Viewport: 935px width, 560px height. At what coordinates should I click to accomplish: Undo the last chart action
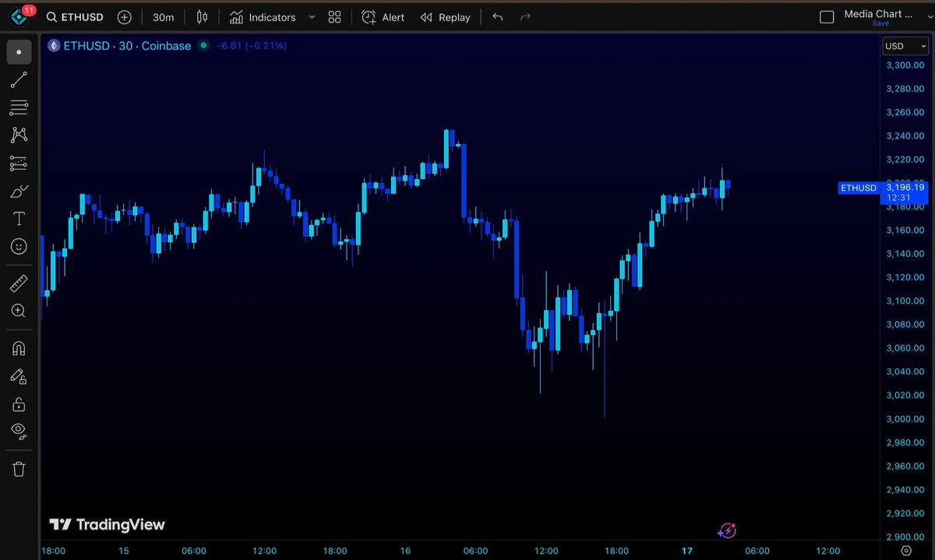pos(499,17)
